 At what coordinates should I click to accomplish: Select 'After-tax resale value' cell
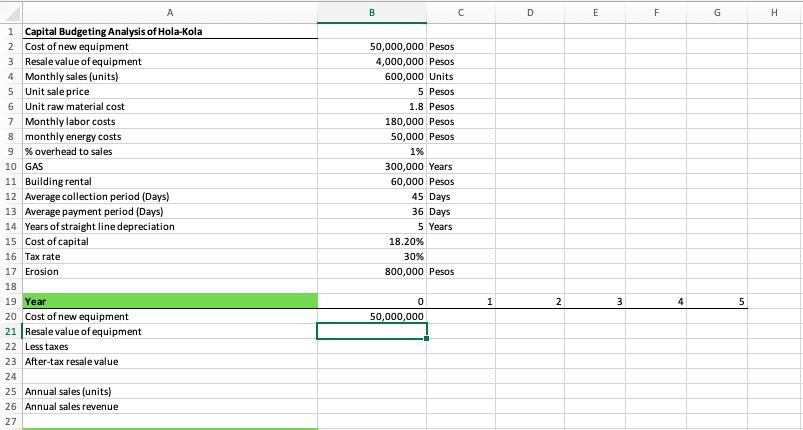pos(170,361)
